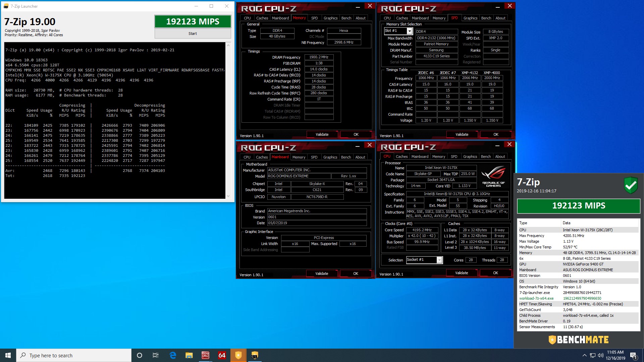Select Bench tab in Mainboard window
The height and width of the screenshot is (362, 644).
pos(346,157)
